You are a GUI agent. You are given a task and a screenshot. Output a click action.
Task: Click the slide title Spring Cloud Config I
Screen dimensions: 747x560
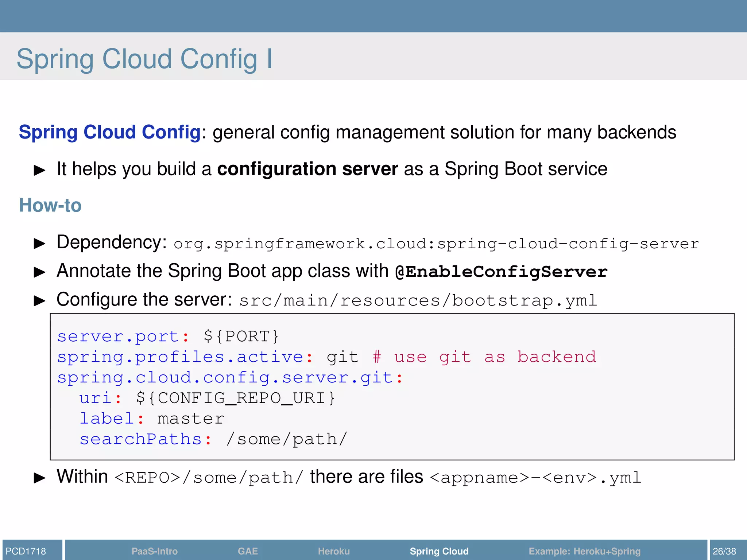click(144, 59)
